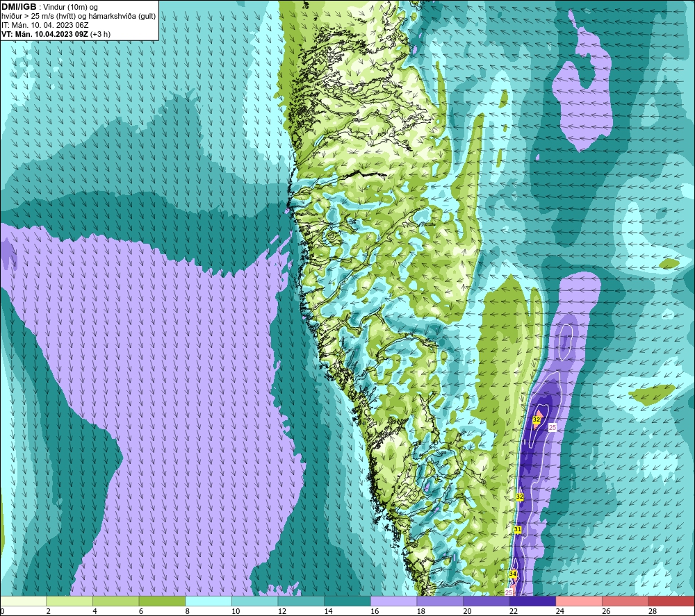
Task: Click the '14' tick label on the color scale
Action: click(328, 611)
